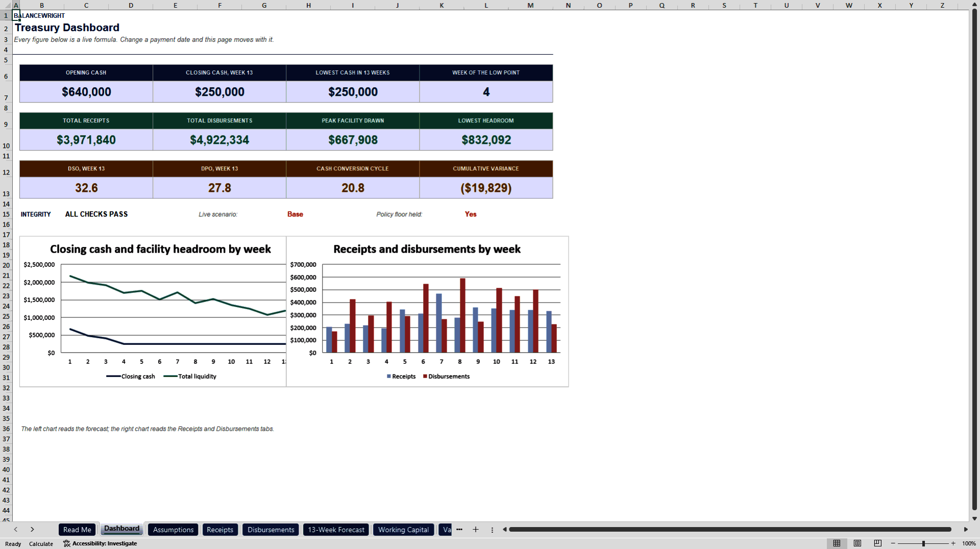Select Receipts and disbursements chart title
This screenshot has width=980, height=549.
pyautogui.click(x=427, y=249)
